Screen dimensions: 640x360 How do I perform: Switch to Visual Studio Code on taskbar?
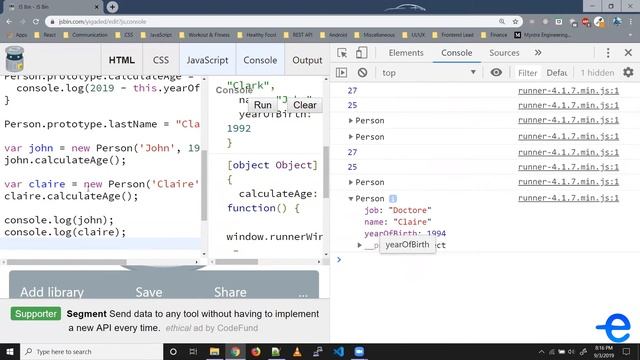[339, 351]
